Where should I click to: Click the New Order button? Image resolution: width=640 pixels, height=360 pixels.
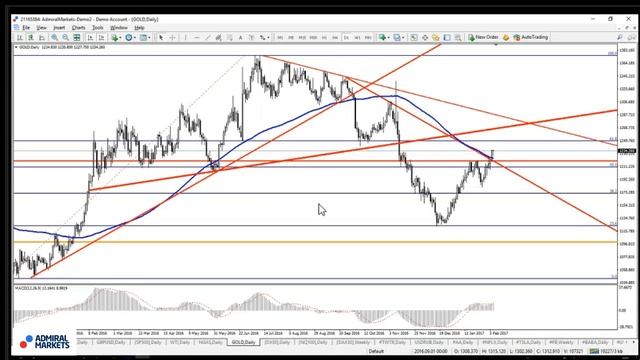(x=483, y=37)
